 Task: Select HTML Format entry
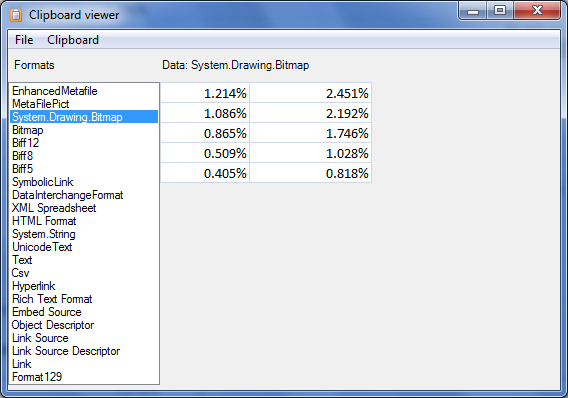[x=84, y=221]
